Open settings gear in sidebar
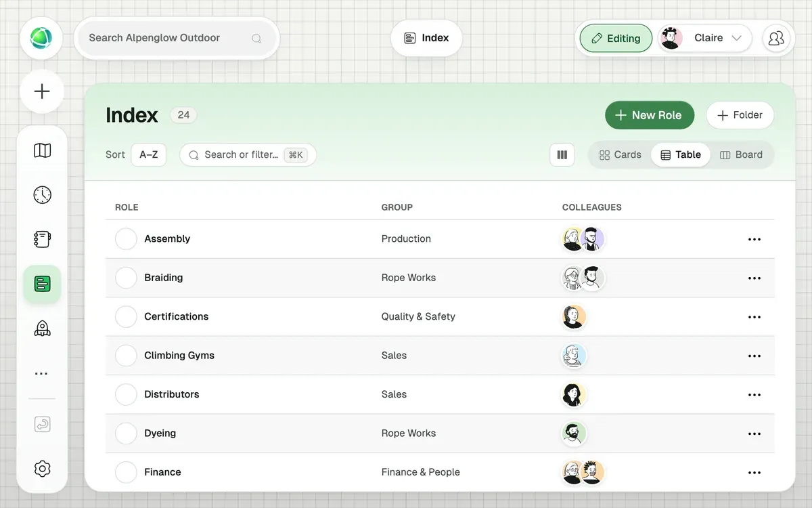Viewport: 812px width, 508px height. [x=42, y=469]
